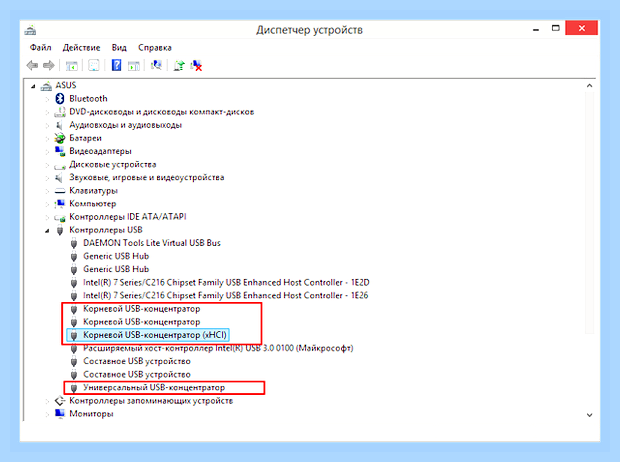Click the Back arrow toolbar icon
The image size is (620, 462).
coord(32,65)
